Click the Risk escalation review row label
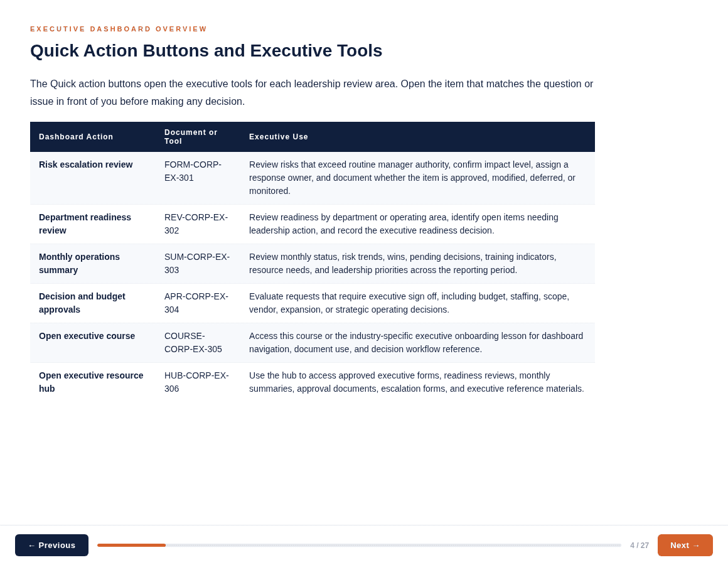Viewport: 728px width, 565px height. (86, 165)
